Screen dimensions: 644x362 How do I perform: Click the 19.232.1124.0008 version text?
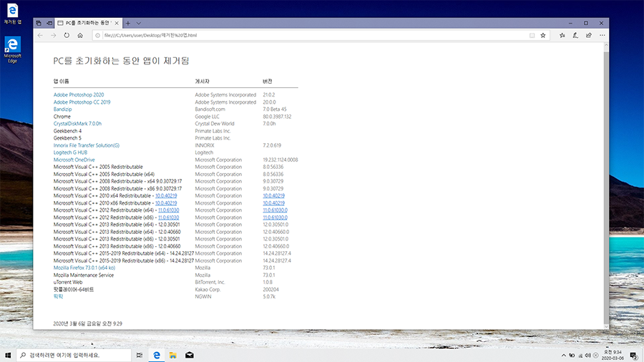(280, 160)
